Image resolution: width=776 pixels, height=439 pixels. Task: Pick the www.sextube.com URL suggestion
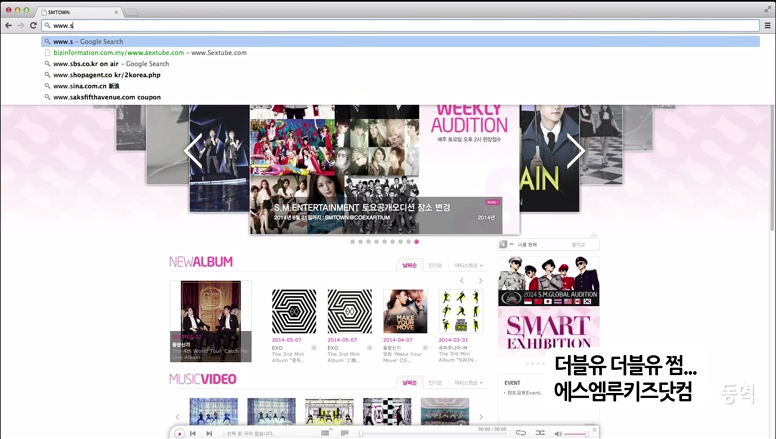401,52
